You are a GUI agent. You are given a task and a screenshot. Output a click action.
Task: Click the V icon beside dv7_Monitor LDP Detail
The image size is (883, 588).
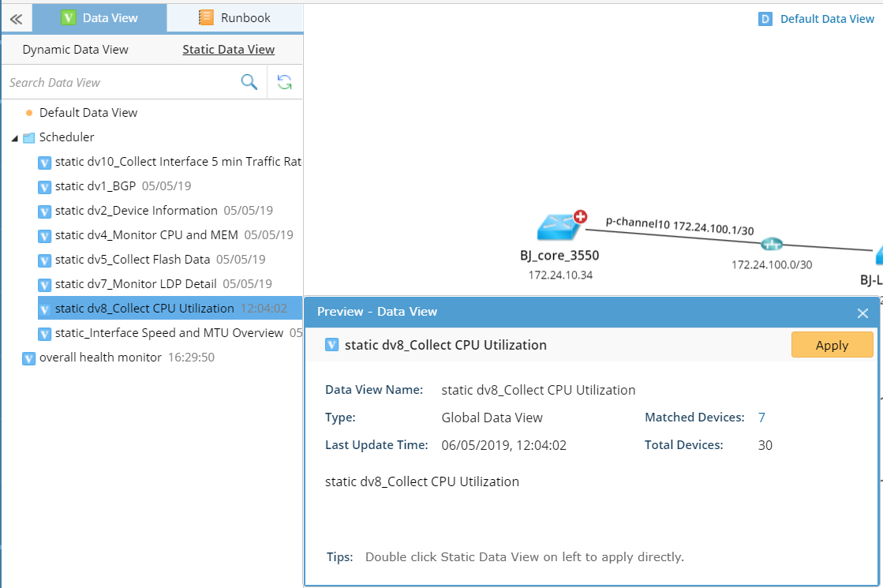44,285
